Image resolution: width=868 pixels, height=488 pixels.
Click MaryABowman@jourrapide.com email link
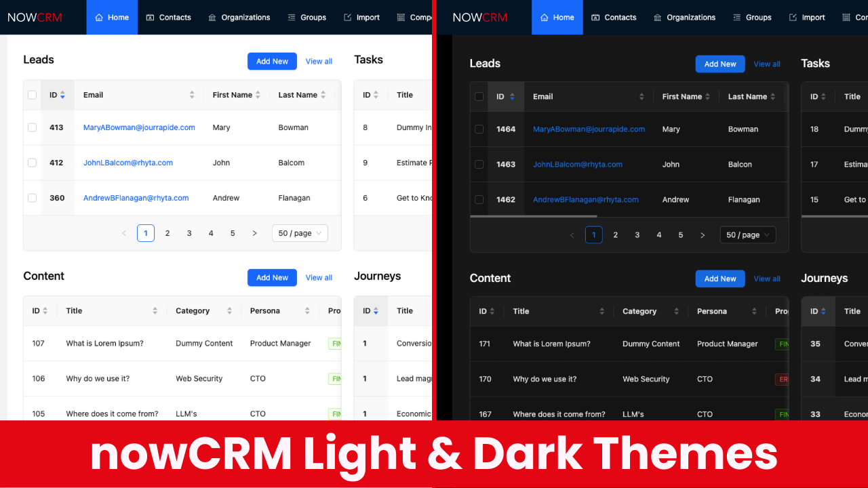coord(139,127)
